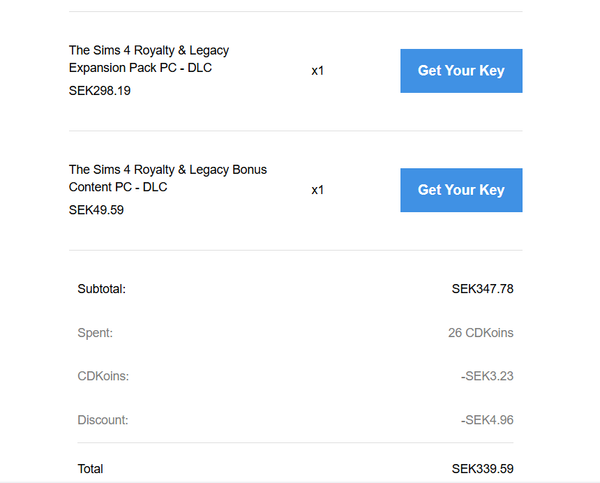Open the Sims 4 Bonus Content product title

(167, 178)
